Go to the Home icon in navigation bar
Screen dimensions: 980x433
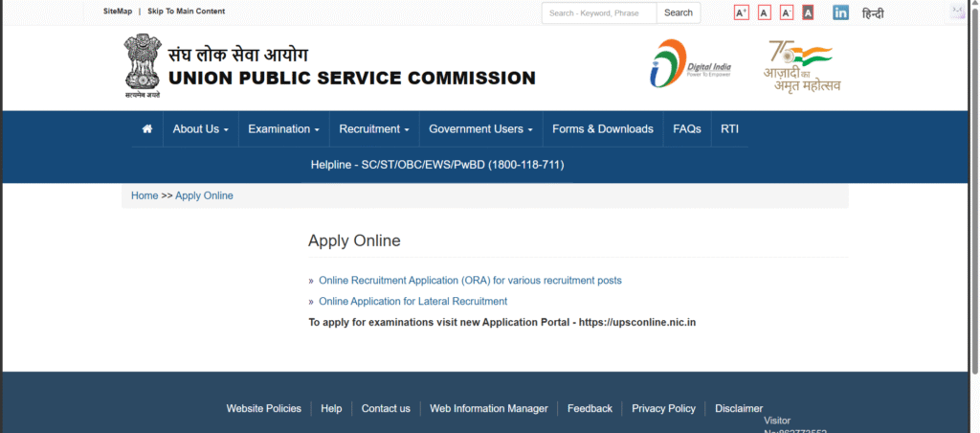(147, 129)
